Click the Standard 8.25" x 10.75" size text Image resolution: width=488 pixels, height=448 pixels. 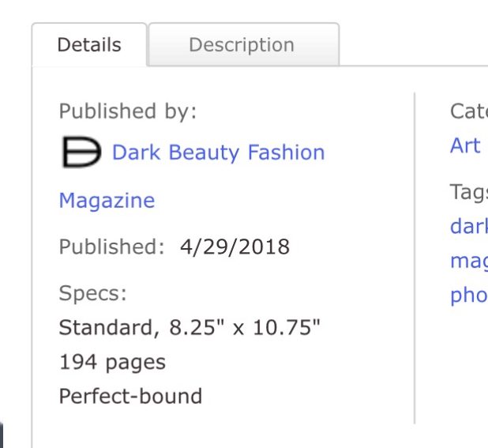(190, 327)
